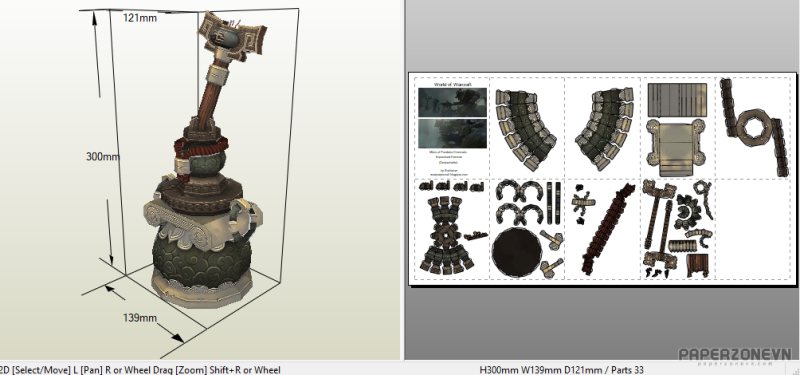Select the top reference image on title page
The width and height of the screenshot is (800, 375).
click(452, 103)
